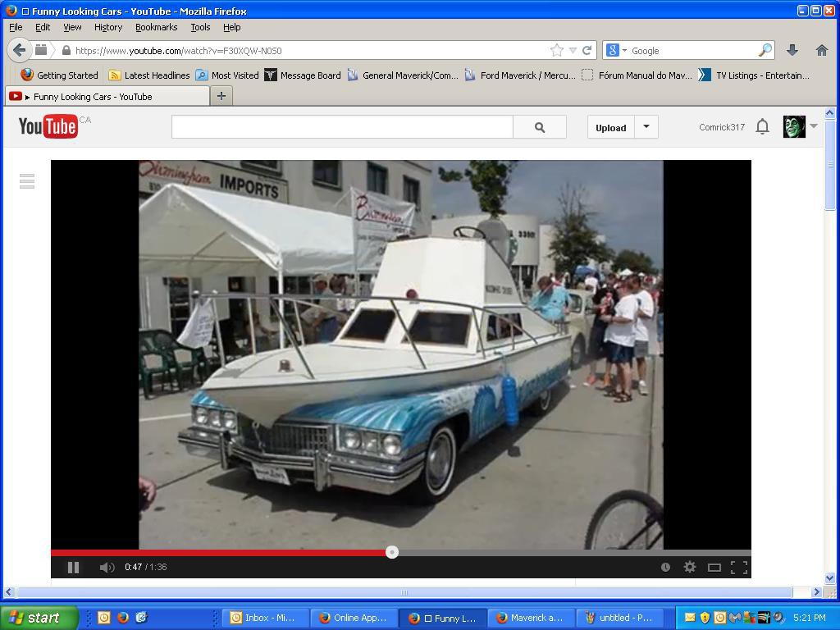840x630 pixels.
Task: Toggle theater mode view
Action: 714,567
